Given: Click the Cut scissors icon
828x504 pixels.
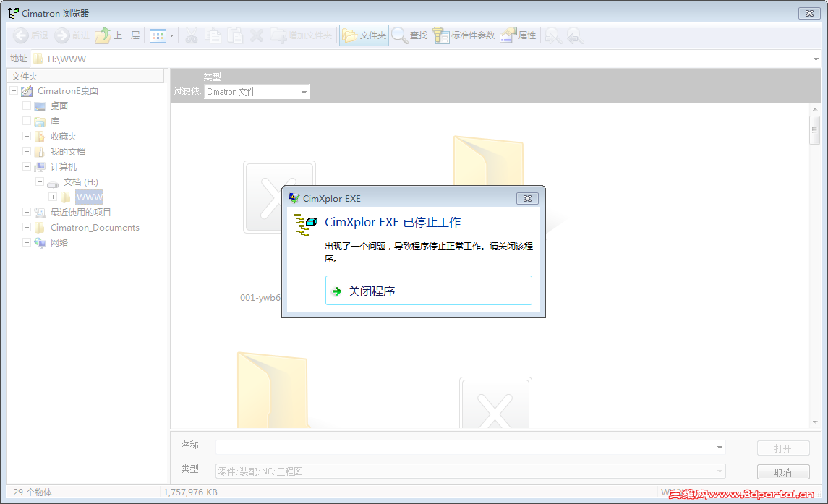Looking at the screenshot, I should [191, 35].
